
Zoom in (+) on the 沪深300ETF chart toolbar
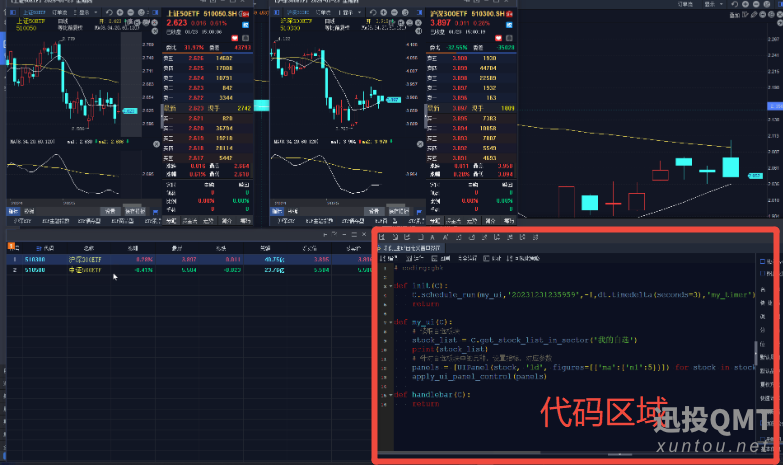[384, 12]
